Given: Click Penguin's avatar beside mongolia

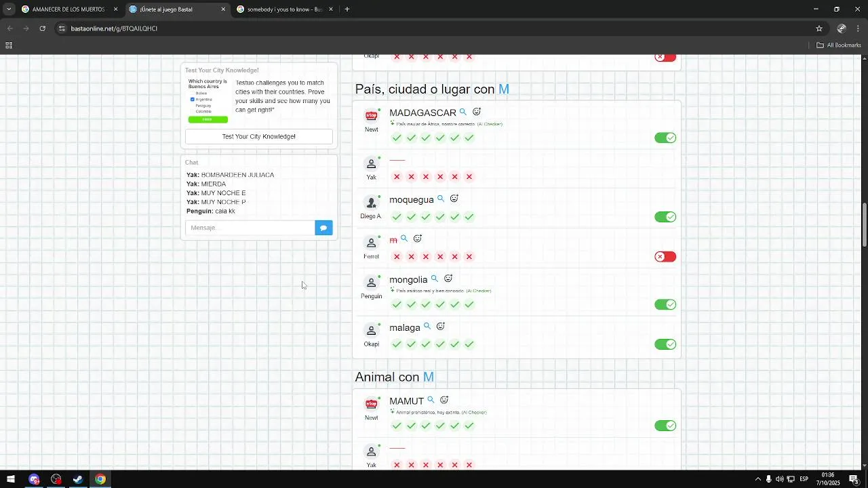Looking at the screenshot, I should click(x=371, y=283).
